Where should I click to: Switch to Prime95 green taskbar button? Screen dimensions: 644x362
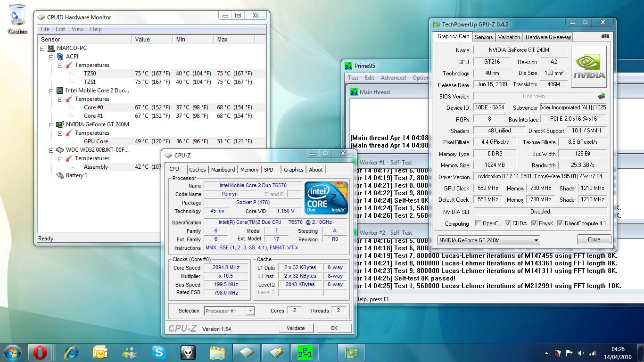point(305,352)
